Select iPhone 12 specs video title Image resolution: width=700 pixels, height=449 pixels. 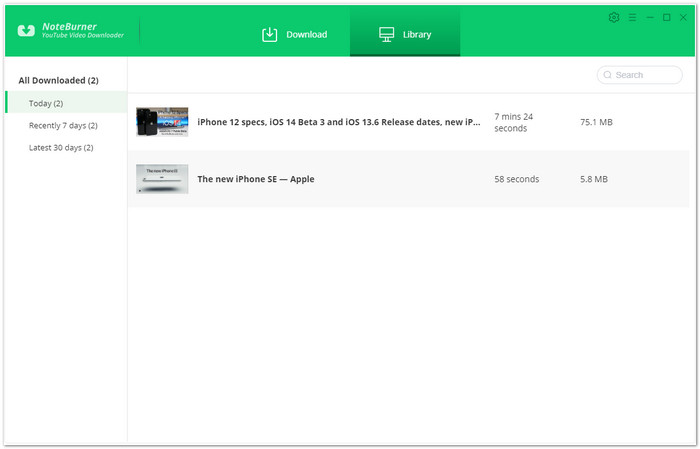pyautogui.click(x=339, y=122)
